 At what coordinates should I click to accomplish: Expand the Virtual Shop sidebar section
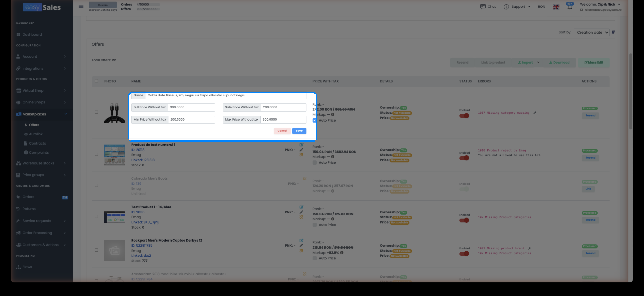pos(42,91)
